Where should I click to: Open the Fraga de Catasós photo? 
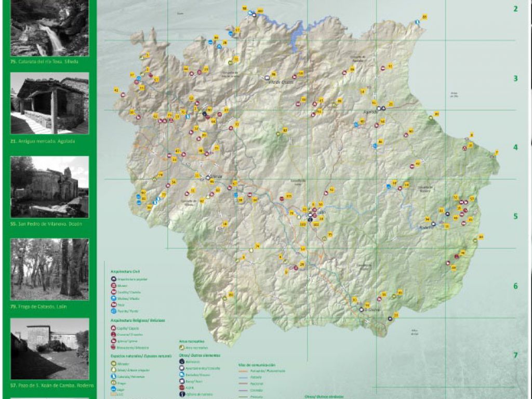pyautogui.click(x=50, y=269)
